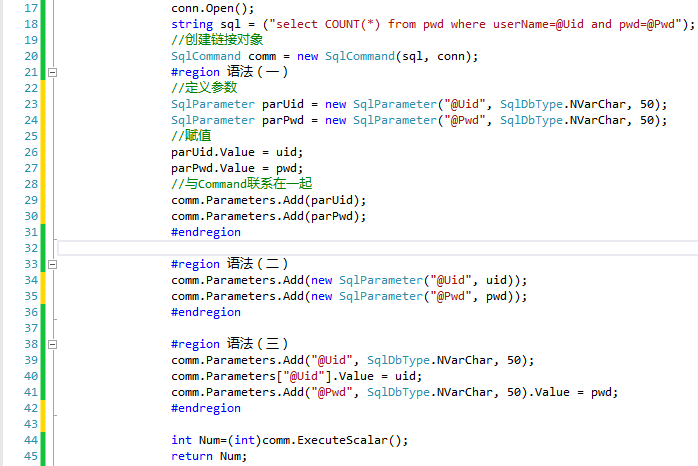Click the '#endregion' directive on line 36
698x466 pixels.
(x=206, y=312)
